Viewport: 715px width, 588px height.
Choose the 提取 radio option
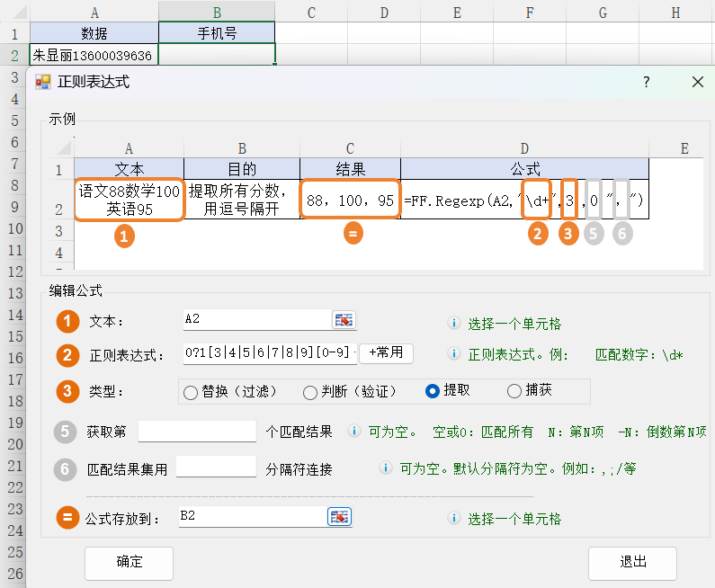[x=433, y=391]
